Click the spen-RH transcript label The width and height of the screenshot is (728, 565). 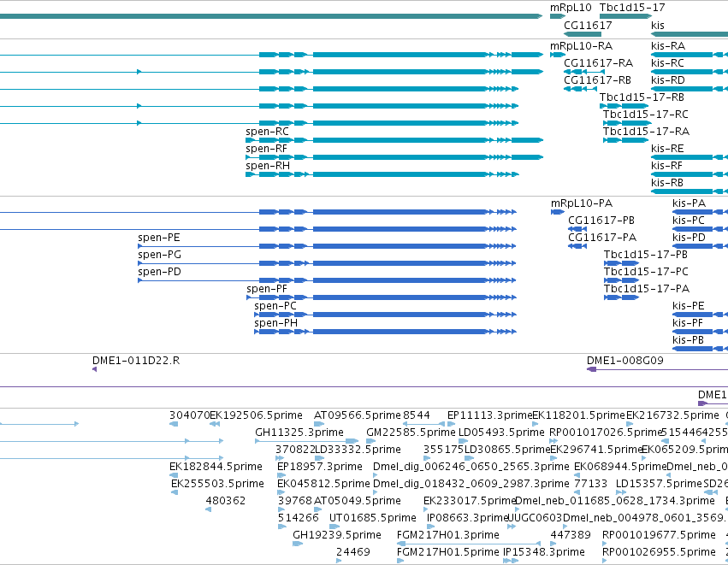point(268,166)
